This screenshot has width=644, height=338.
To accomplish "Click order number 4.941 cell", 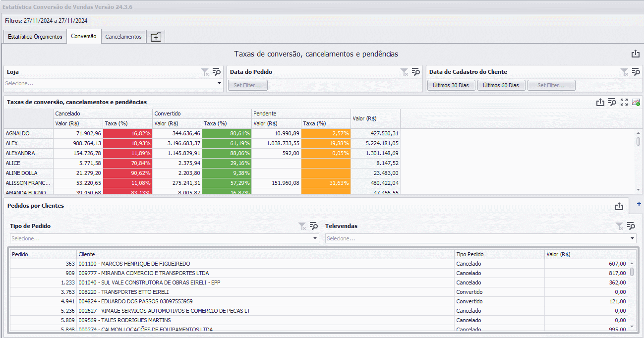I will [x=43, y=301].
